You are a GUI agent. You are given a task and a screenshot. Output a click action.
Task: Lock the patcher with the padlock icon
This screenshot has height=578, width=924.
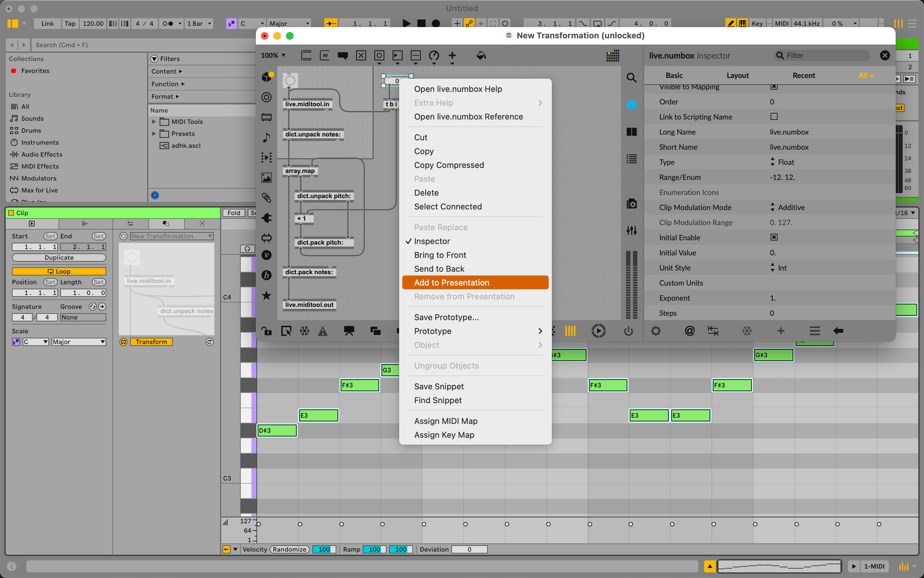[x=267, y=331]
